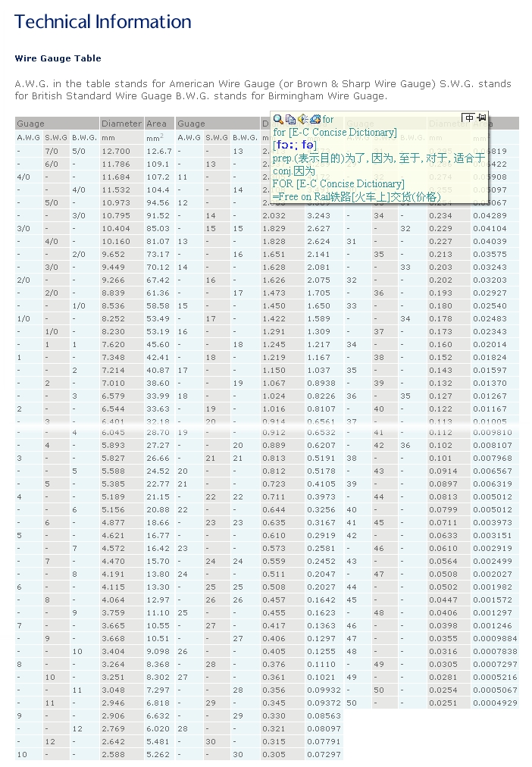Viewport: 532px width, 767px height.
Task: Click the 'Wire Gauge Table' subheading
Action: point(58,58)
